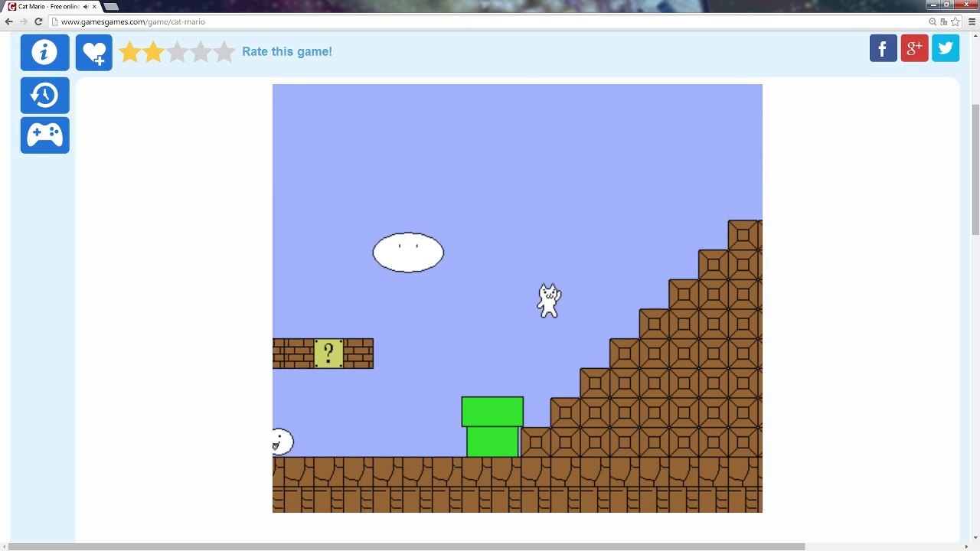Close the Cat Mario tab
Screen dimensions: 980x551
pos(94,6)
